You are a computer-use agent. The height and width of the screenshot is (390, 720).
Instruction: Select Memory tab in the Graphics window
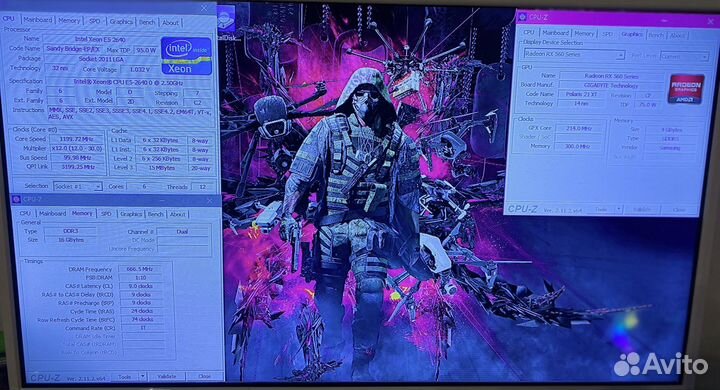[x=584, y=34]
